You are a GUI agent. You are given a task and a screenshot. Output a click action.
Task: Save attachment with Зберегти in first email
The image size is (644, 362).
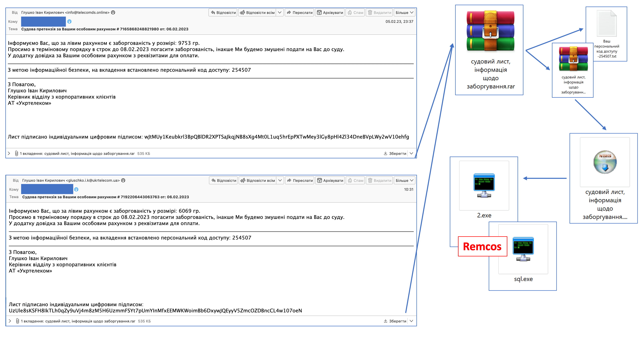click(x=395, y=153)
